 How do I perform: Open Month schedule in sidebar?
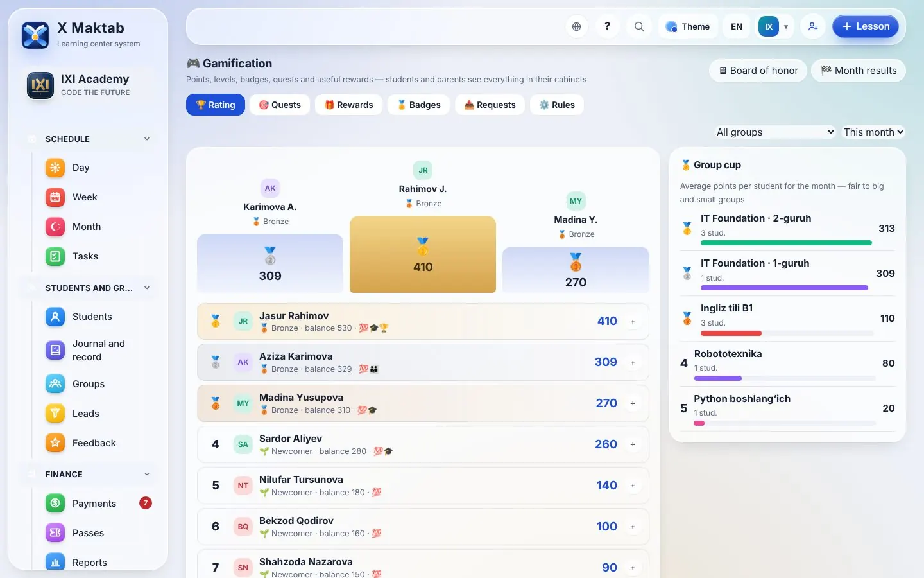tap(95, 227)
